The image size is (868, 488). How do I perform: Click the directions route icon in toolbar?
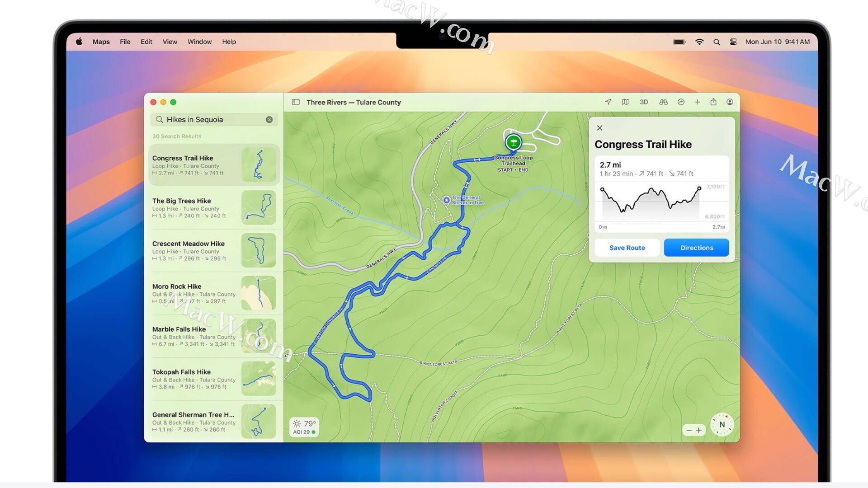(681, 102)
